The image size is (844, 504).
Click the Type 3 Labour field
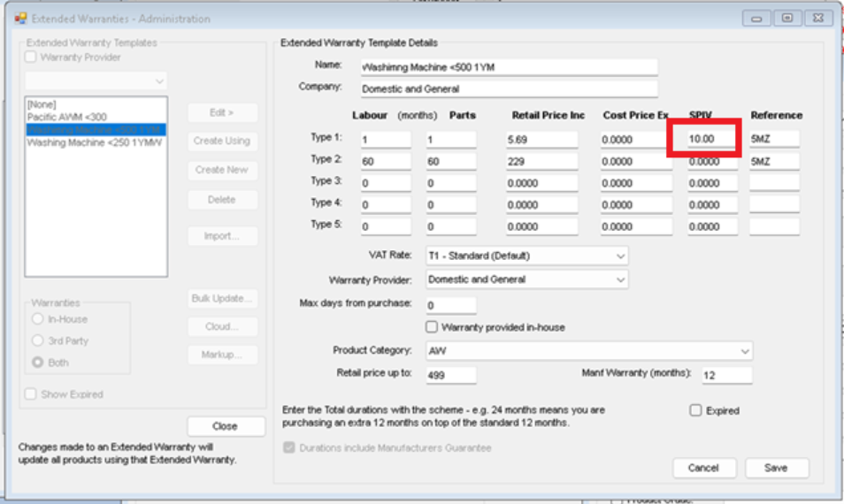point(386,183)
